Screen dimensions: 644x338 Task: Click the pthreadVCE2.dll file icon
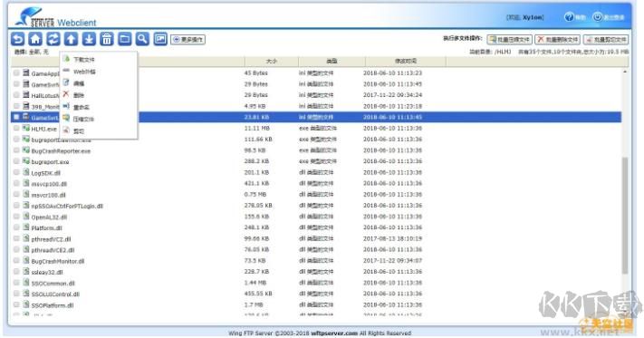(26, 249)
